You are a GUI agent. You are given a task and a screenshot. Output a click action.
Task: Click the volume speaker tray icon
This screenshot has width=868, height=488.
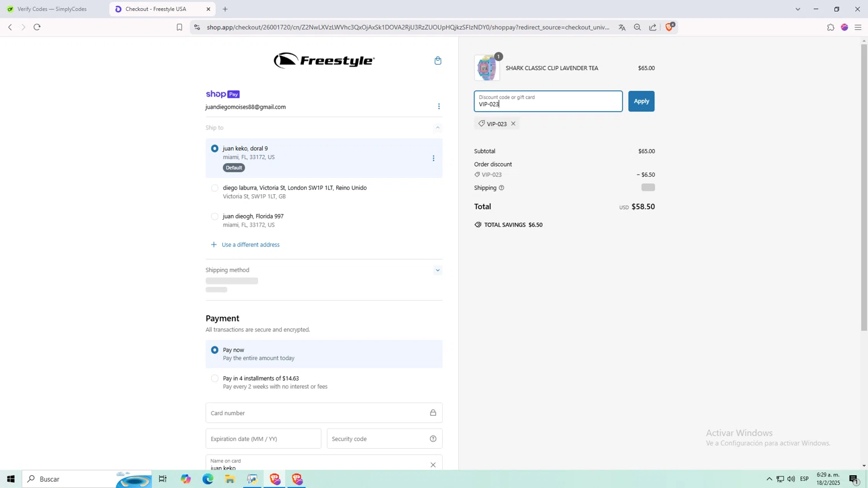coord(791,479)
